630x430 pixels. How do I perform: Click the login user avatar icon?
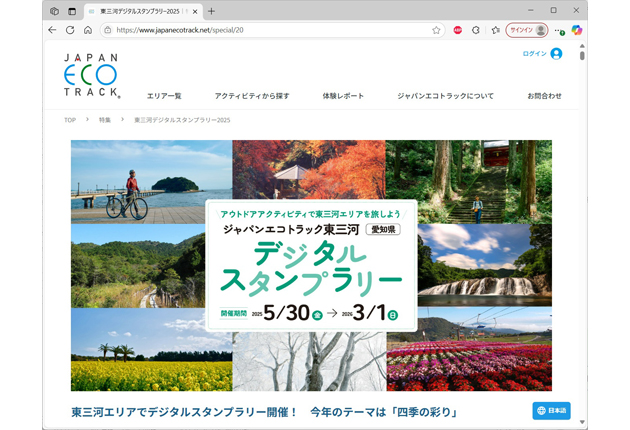coord(556,53)
